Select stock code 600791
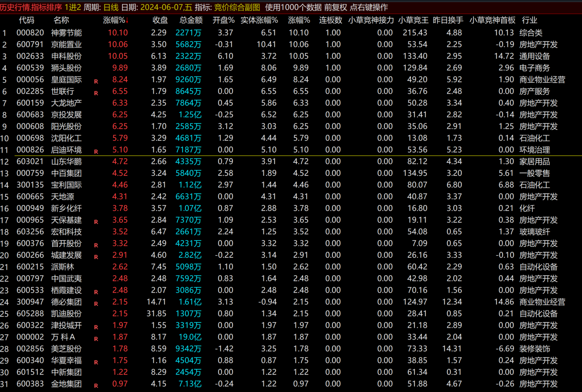Viewport: 582px width, 392px height. pos(30,44)
